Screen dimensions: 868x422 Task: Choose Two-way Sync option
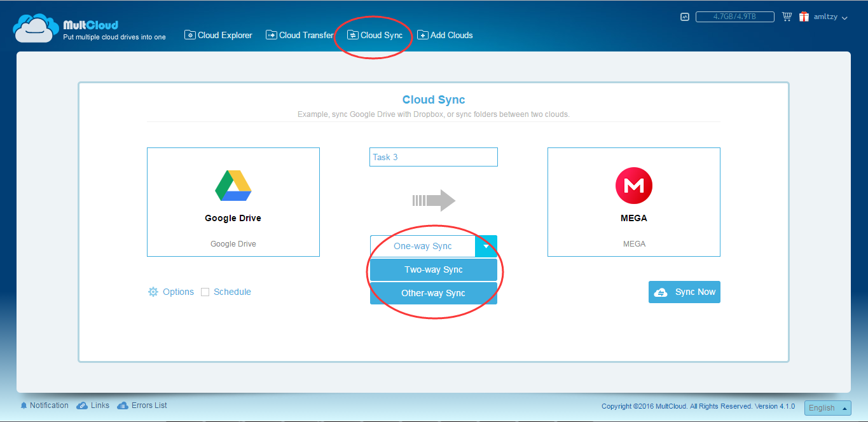pos(434,269)
